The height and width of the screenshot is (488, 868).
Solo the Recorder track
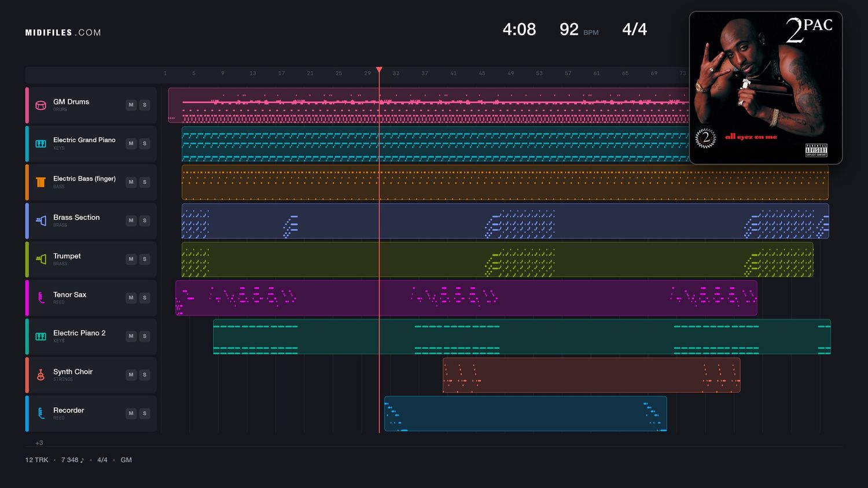click(145, 413)
